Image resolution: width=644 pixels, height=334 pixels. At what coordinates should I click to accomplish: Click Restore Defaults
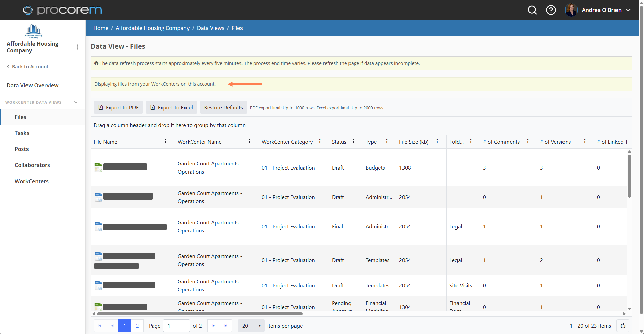pos(223,107)
